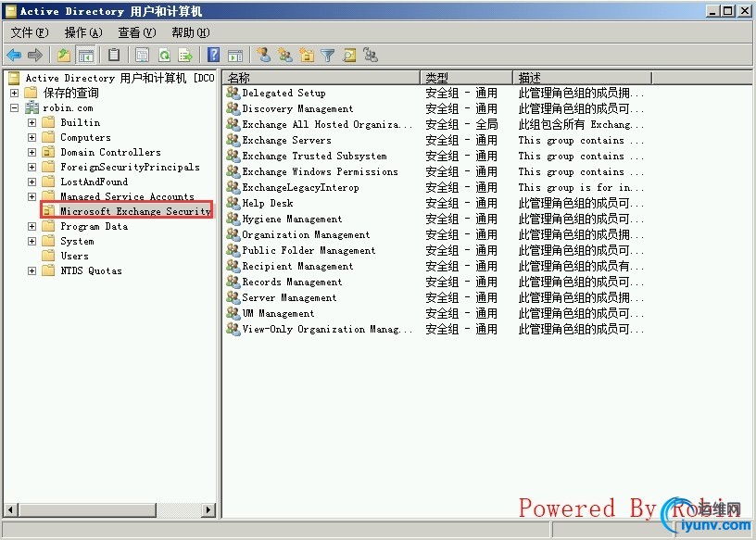Select the Exchange Trusted Subsystem group
This screenshot has height=540, width=756.
[x=314, y=156]
